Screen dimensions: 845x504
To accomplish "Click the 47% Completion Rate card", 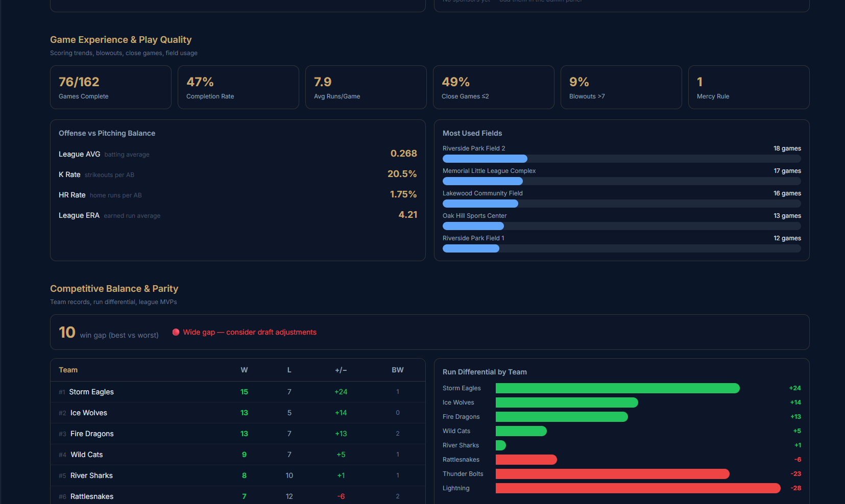I will tap(238, 87).
